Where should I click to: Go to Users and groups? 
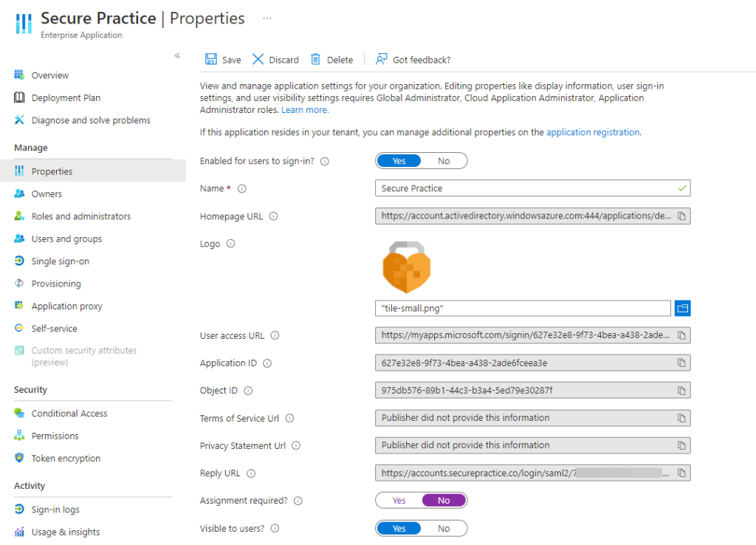click(x=66, y=239)
